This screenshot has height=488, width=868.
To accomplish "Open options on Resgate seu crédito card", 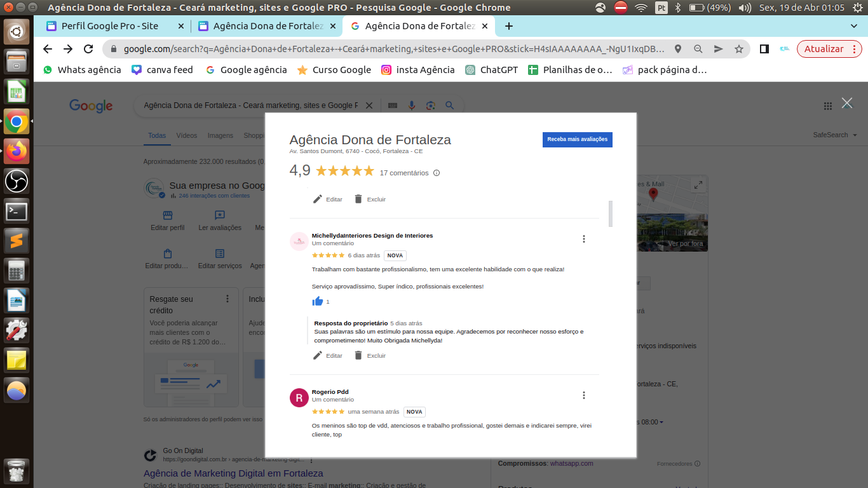I will click(227, 299).
